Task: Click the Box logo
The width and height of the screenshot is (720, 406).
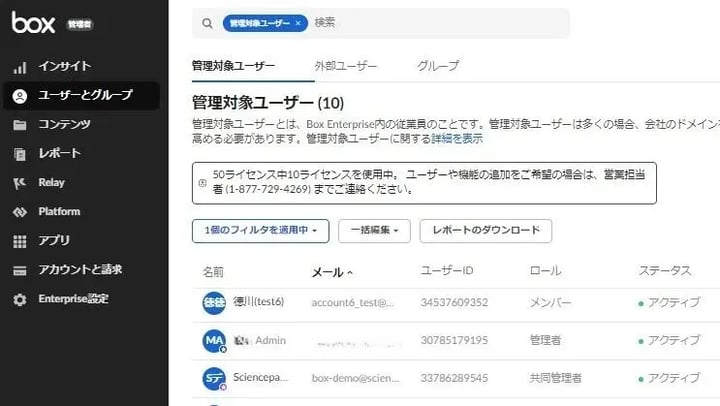Action: 34,22
